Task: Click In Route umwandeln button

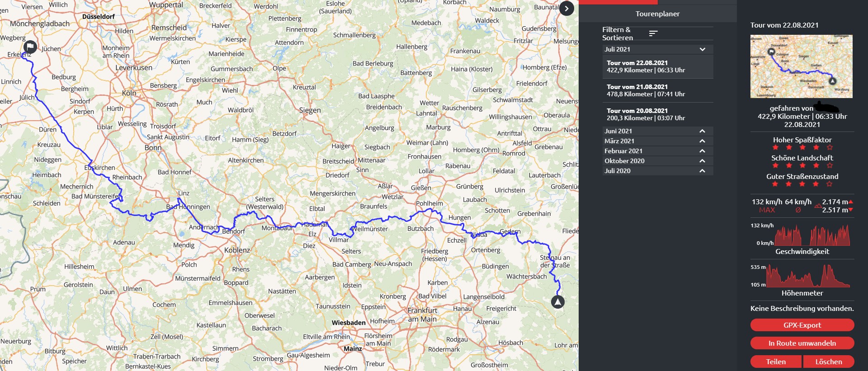Action: (x=802, y=343)
